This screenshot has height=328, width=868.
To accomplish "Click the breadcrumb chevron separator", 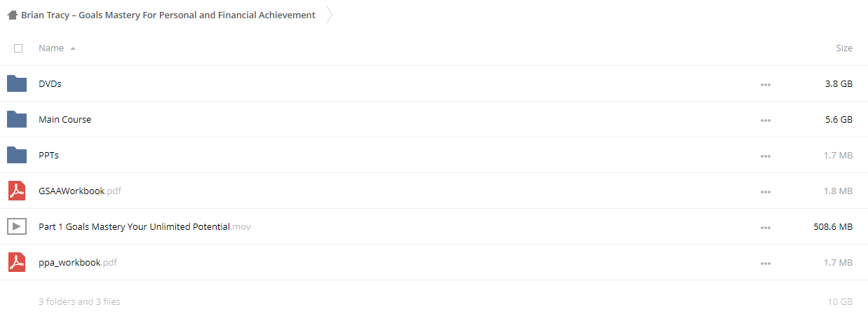I will click(330, 15).
